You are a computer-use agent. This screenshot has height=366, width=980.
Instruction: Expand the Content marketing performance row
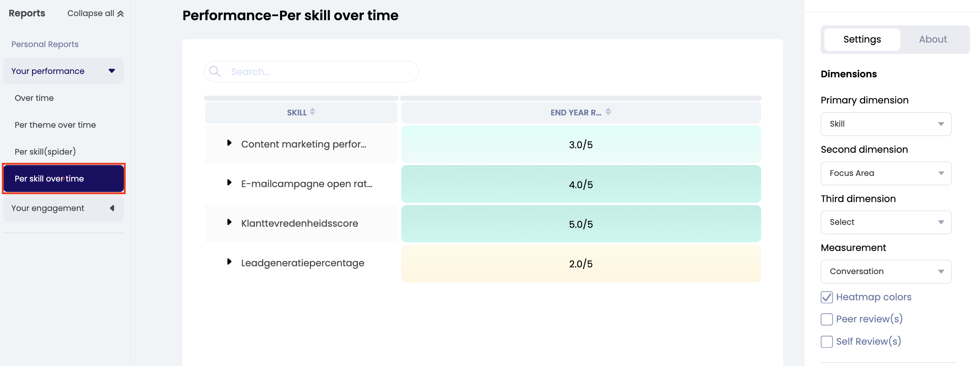(x=229, y=143)
